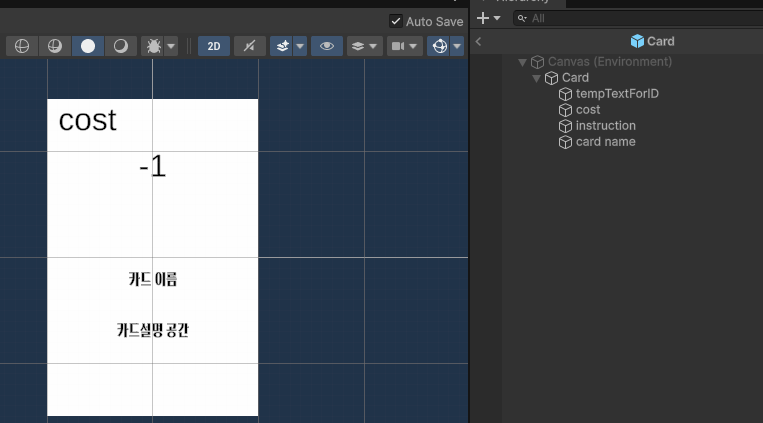The height and width of the screenshot is (423, 763).
Task: Select Canvas (Environment) in the hierarchy
Action: 610,62
